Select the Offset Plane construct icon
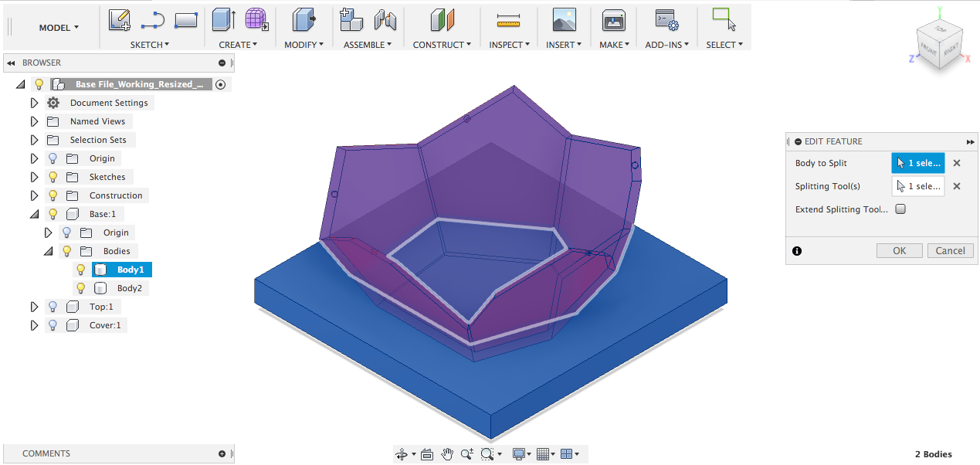The height and width of the screenshot is (465, 980). (x=443, y=19)
